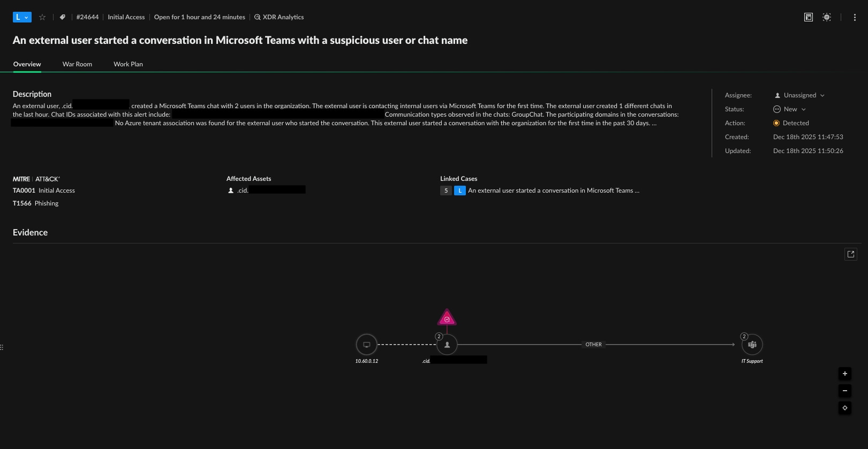Change the New status dropdown
Viewport: 868px width, 449px height.
click(789, 109)
